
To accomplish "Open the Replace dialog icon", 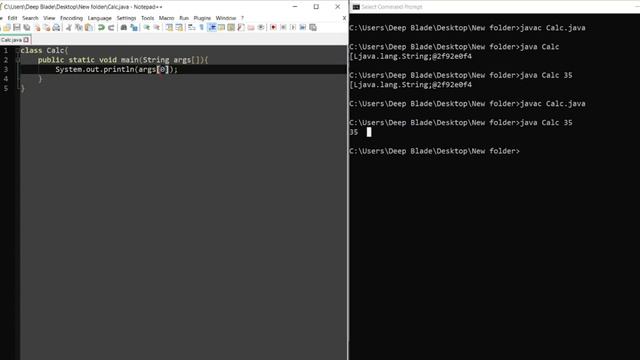I will (x=134, y=27).
